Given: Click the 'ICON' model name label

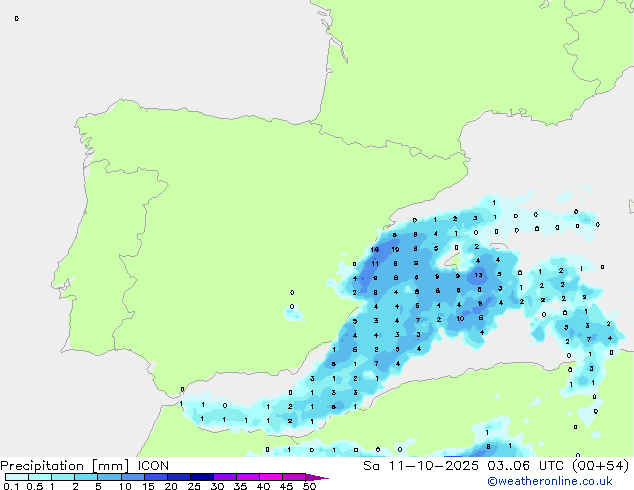Looking at the screenshot, I should (153, 466).
